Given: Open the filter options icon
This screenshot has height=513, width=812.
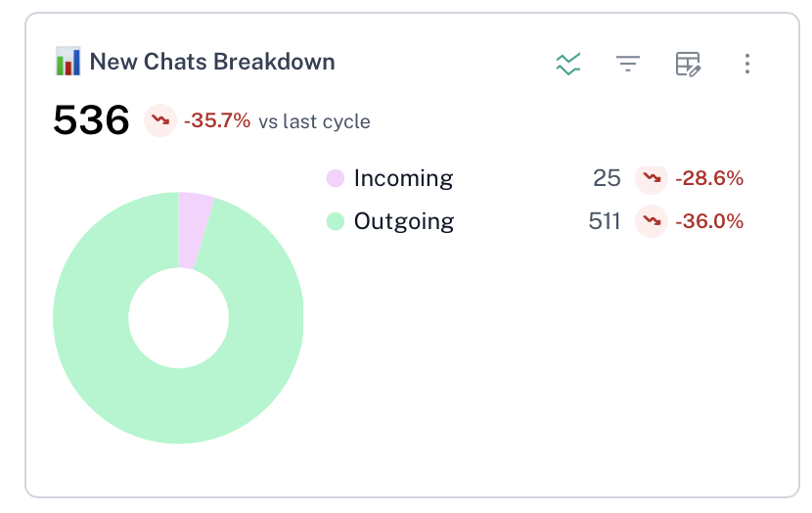Looking at the screenshot, I should (x=628, y=65).
